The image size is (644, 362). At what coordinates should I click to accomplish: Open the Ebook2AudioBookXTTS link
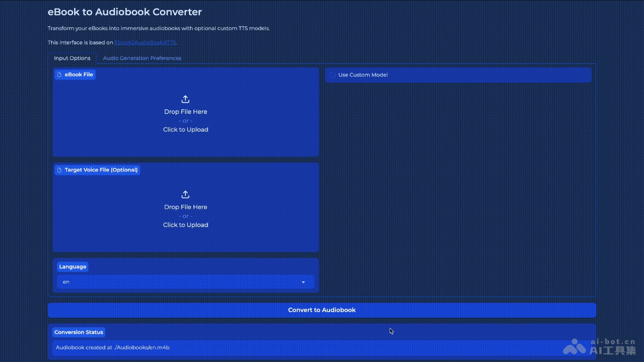(145, 42)
